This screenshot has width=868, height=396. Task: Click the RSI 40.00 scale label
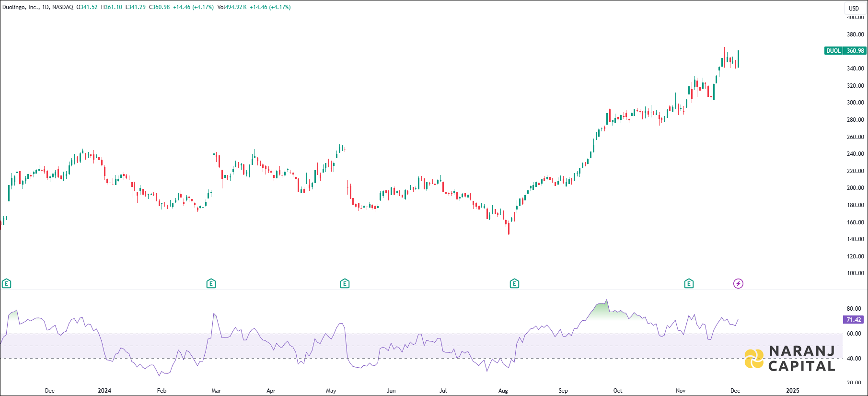coord(854,359)
